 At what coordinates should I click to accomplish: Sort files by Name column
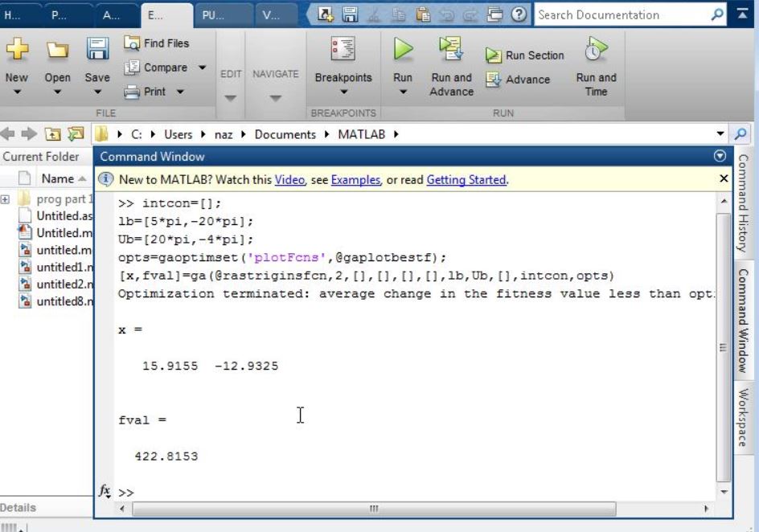pos(51,178)
